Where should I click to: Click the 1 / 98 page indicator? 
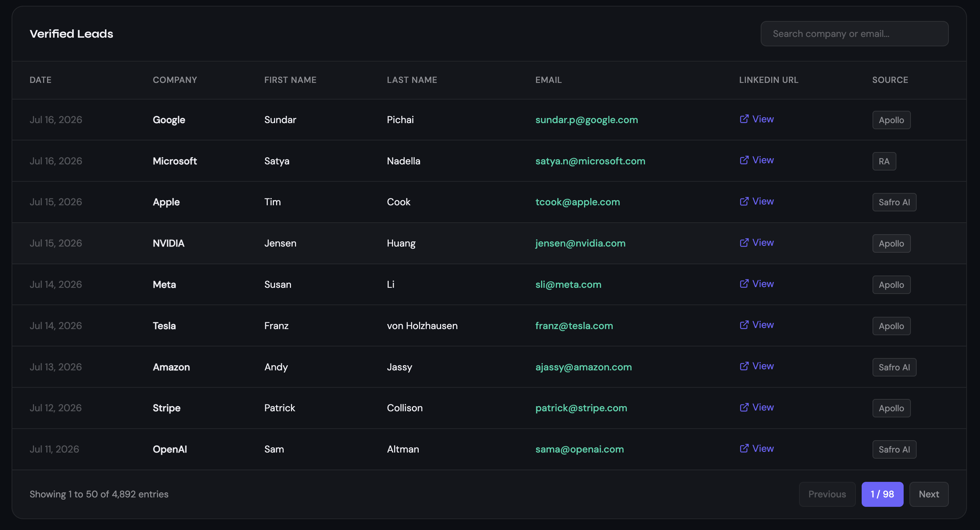[882, 494]
